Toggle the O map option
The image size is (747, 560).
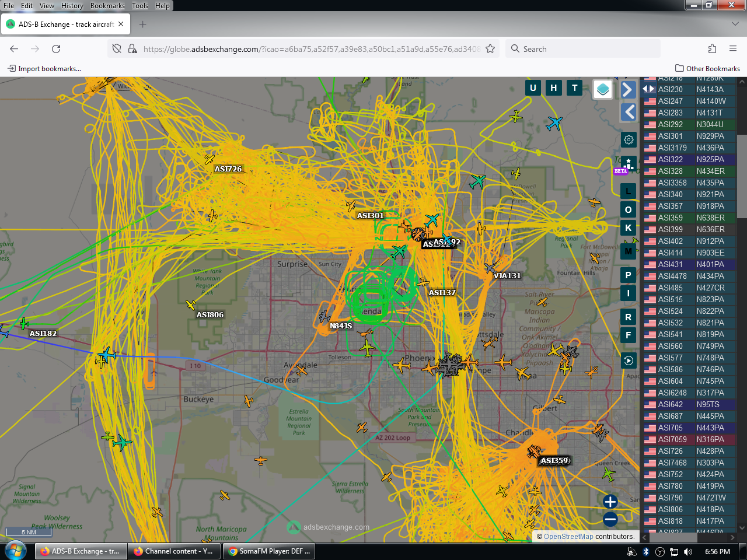629,210
